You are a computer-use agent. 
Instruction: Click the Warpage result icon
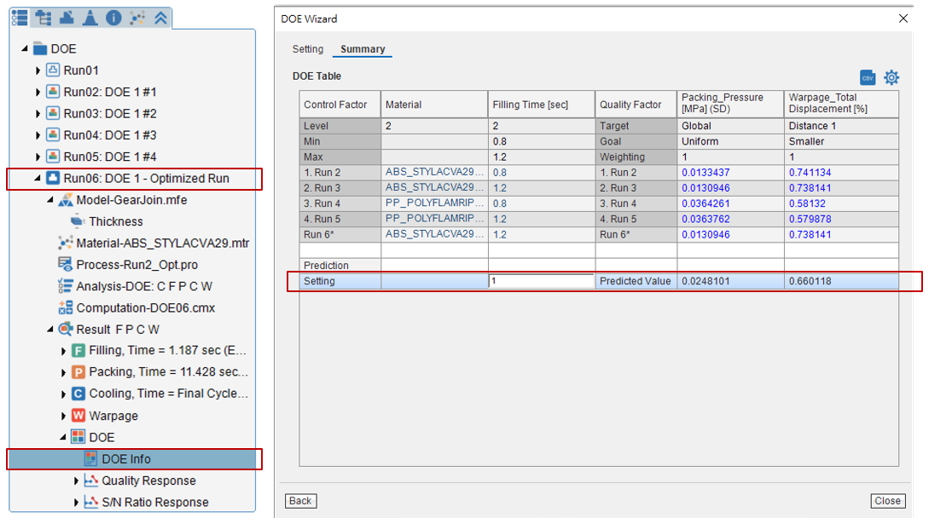click(78, 416)
